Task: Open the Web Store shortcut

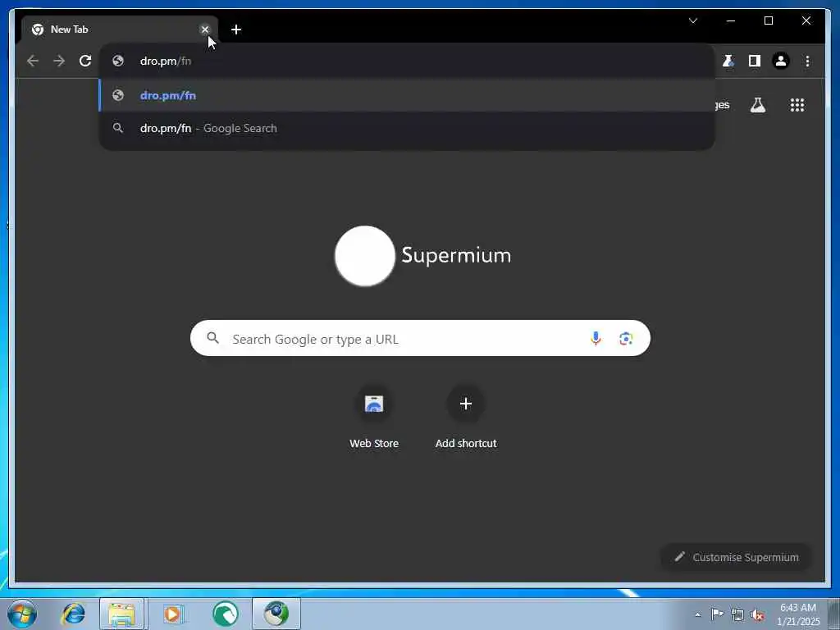Action: click(374, 418)
